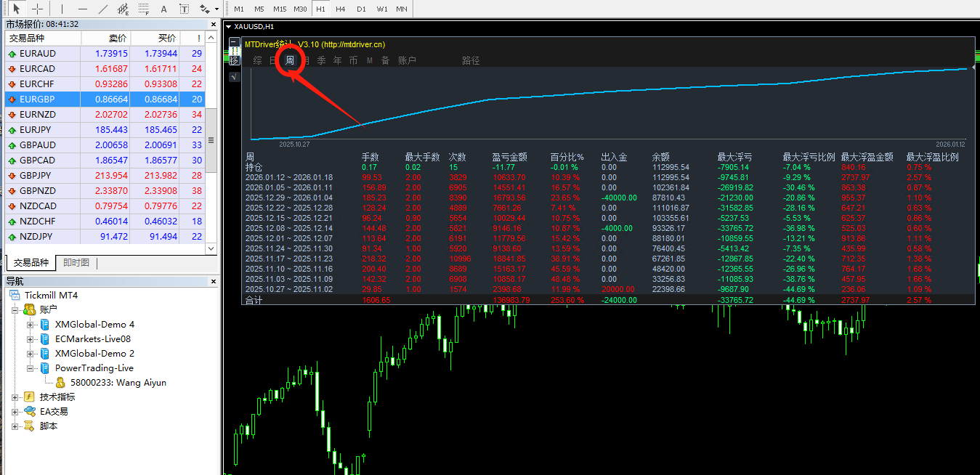
Task: Expand the EA交易 node
Action: 16,412
